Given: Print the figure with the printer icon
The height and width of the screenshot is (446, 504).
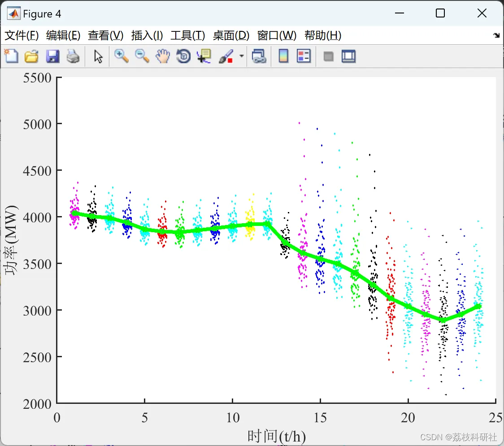Looking at the screenshot, I should tap(73, 56).
